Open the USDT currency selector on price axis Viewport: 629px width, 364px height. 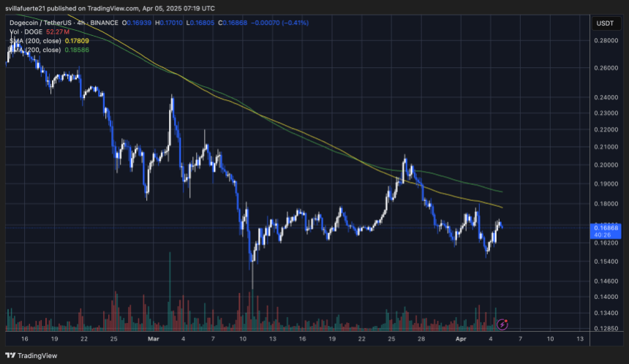pyautogui.click(x=604, y=23)
